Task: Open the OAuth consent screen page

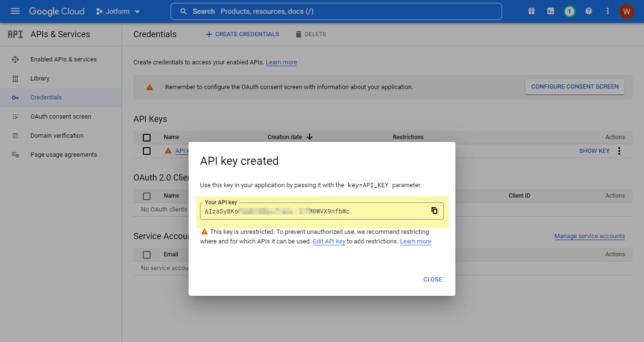Action: 60,117
